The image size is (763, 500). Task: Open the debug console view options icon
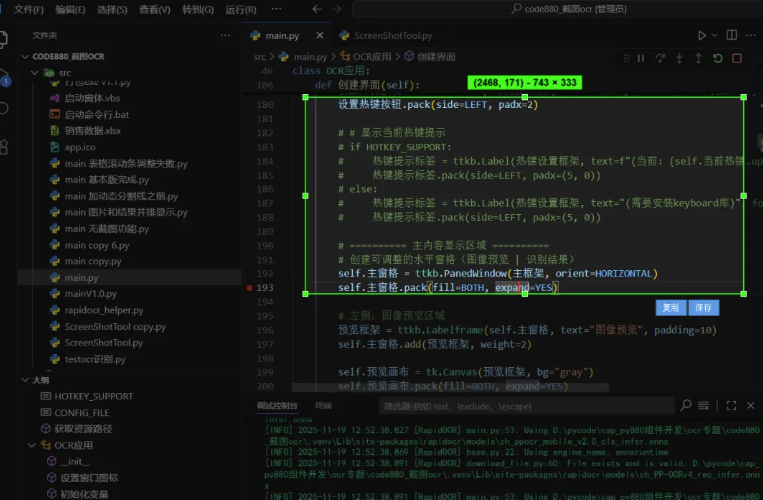703,405
